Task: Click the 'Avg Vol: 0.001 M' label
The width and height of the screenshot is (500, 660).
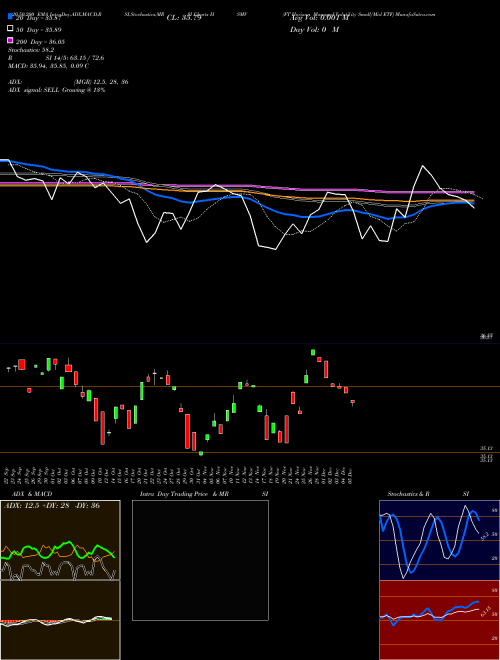Action: (x=319, y=18)
